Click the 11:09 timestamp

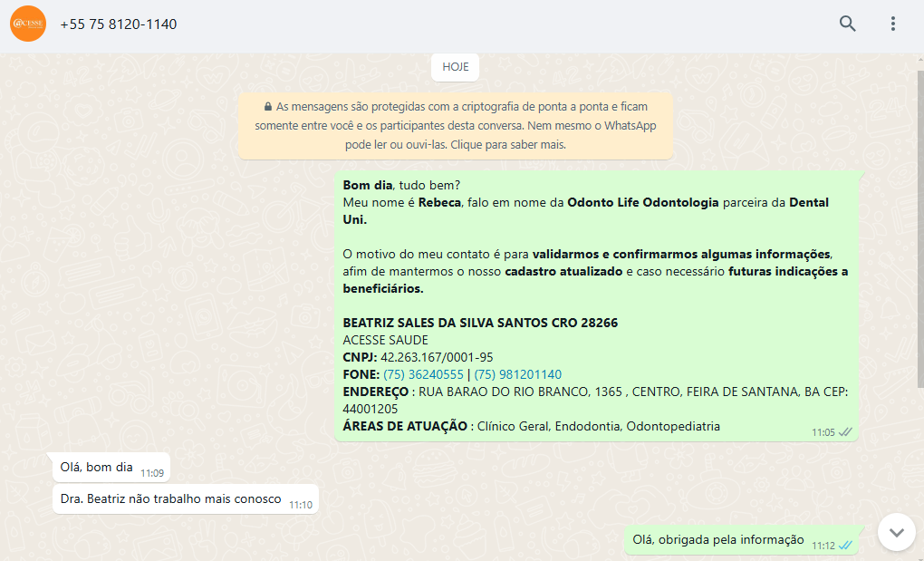coord(152,473)
